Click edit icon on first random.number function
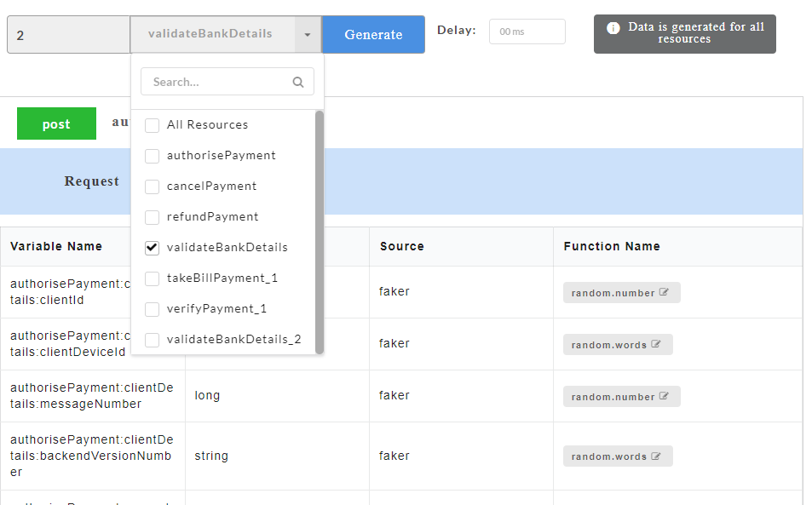This screenshot has height=505, width=812. [664, 293]
